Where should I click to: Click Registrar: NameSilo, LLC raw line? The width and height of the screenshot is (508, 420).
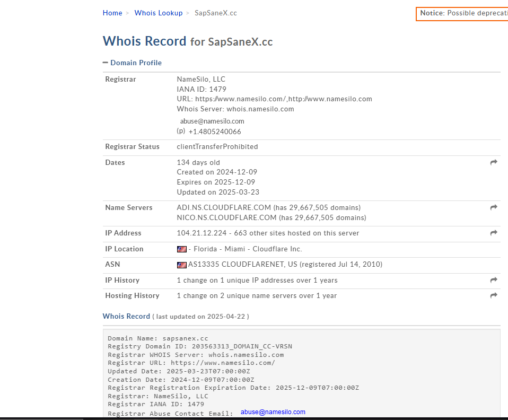(x=158, y=396)
